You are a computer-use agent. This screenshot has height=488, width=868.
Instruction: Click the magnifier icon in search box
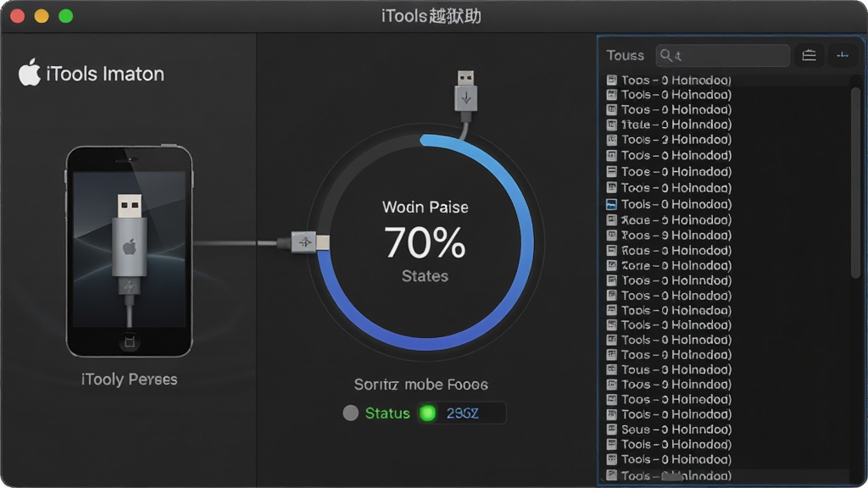[x=666, y=55]
